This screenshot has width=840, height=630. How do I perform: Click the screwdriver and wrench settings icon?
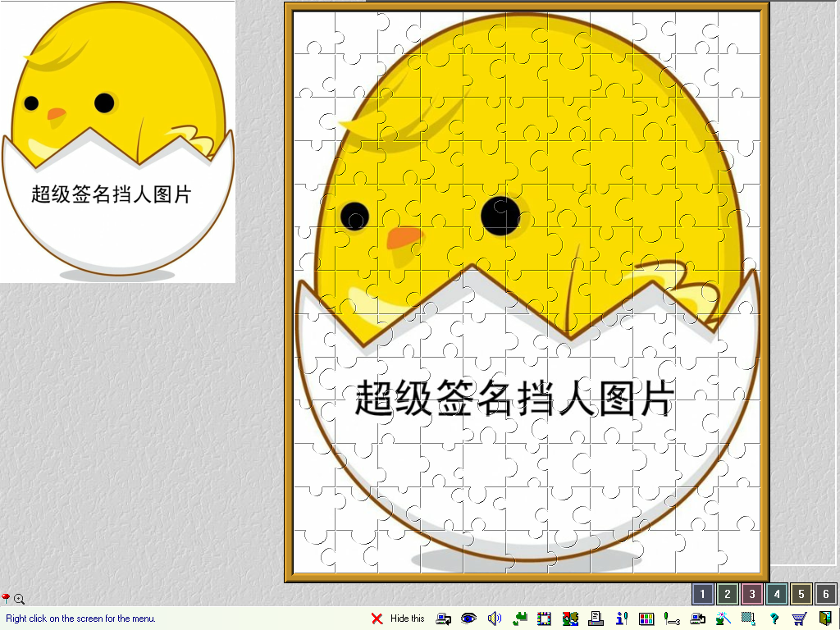click(x=672, y=619)
